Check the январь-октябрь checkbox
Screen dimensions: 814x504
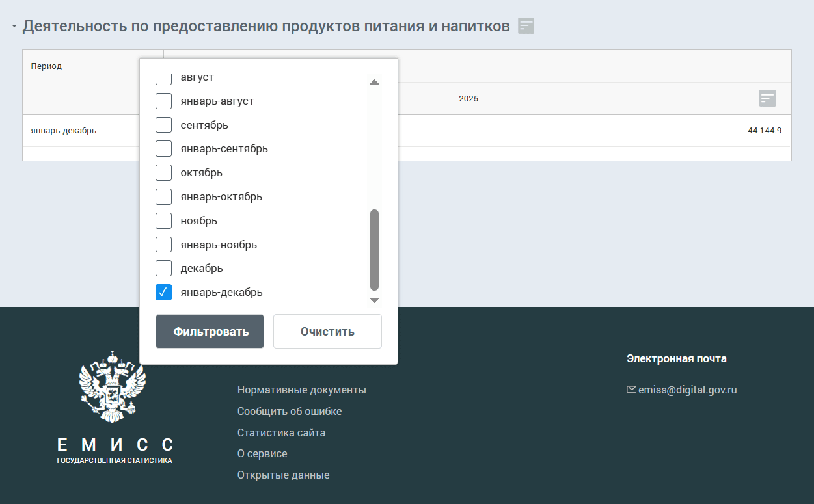click(163, 196)
